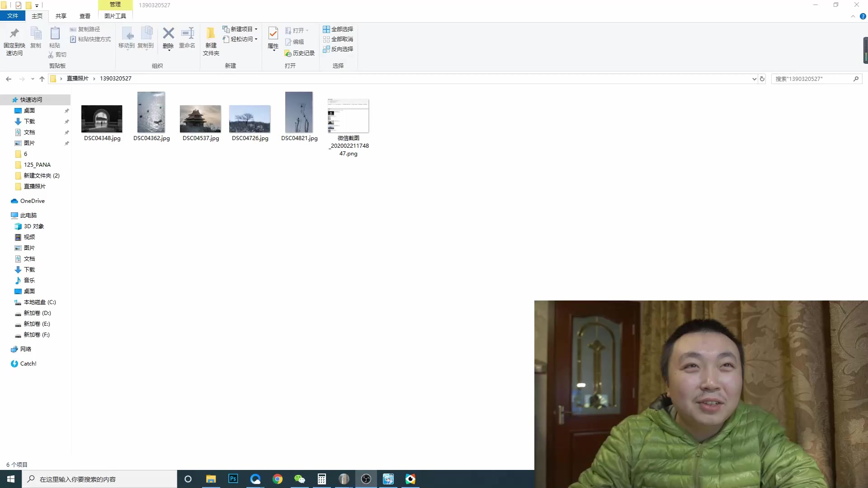This screenshot has height=488, width=868.
Task: Switch to Picture Tools (图片工具) tab
Action: click(115, 16)
